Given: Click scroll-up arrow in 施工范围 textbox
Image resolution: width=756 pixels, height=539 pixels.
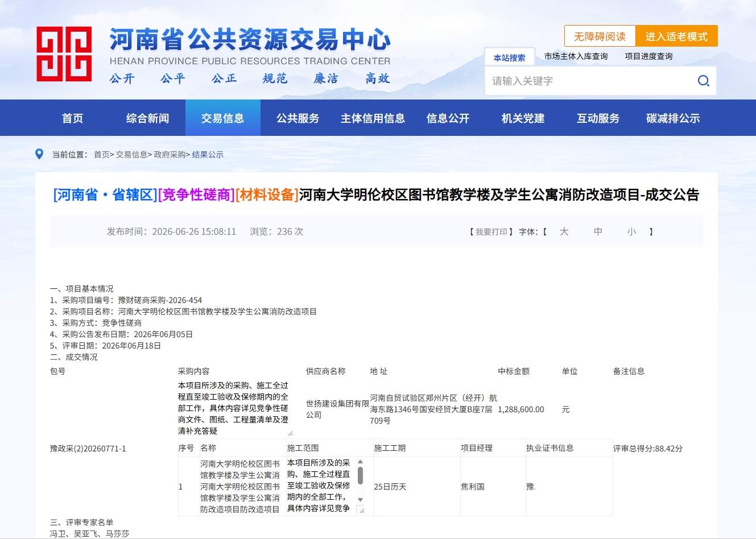Looking at the screenshot, I should point(360,462).
